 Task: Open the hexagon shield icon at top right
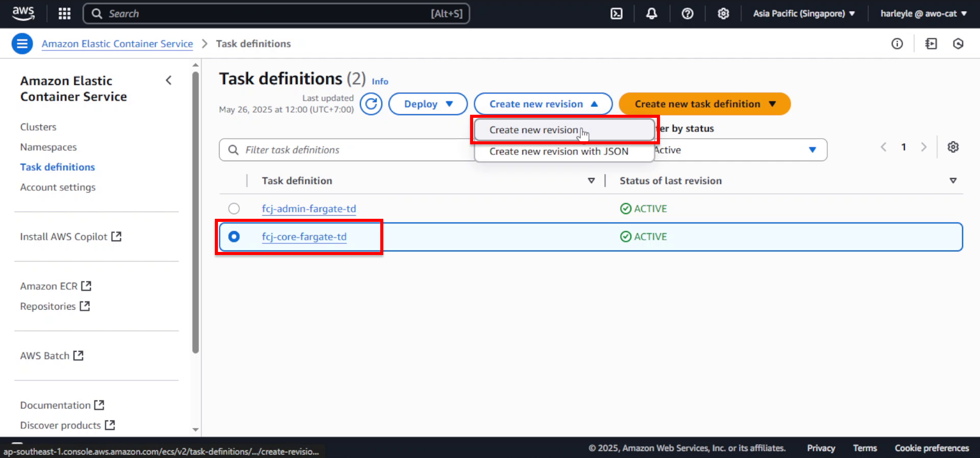(958, 44)
